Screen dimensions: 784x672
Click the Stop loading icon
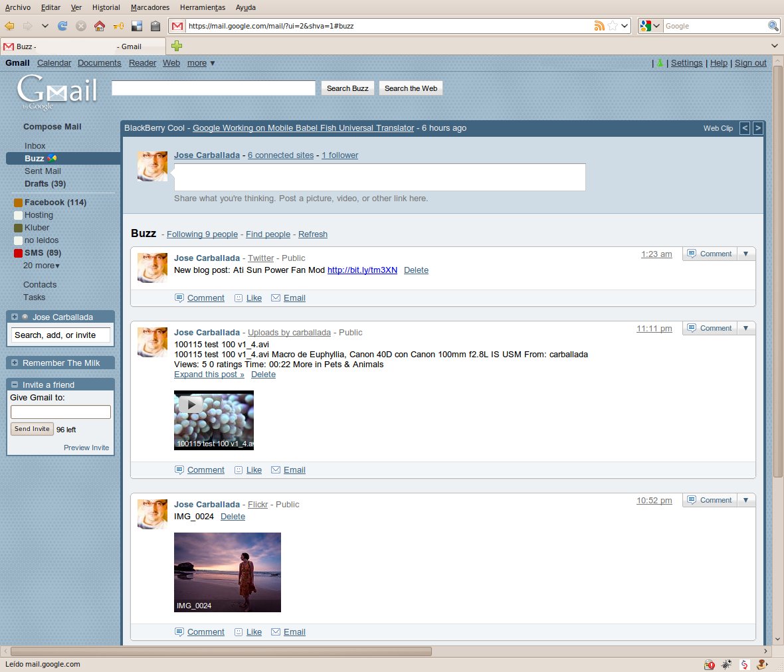click(81, 26)
